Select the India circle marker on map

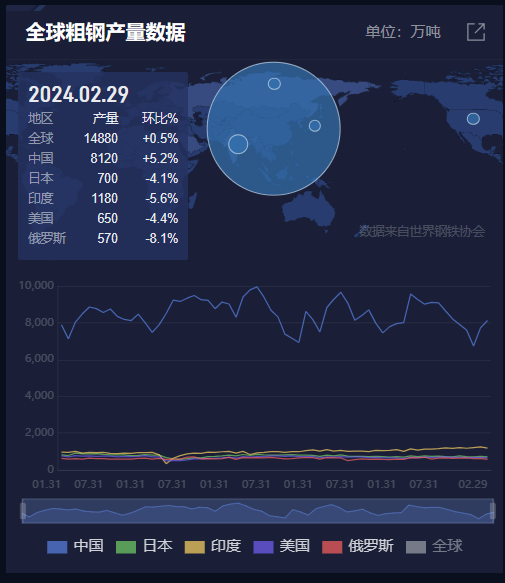(238, 144)
